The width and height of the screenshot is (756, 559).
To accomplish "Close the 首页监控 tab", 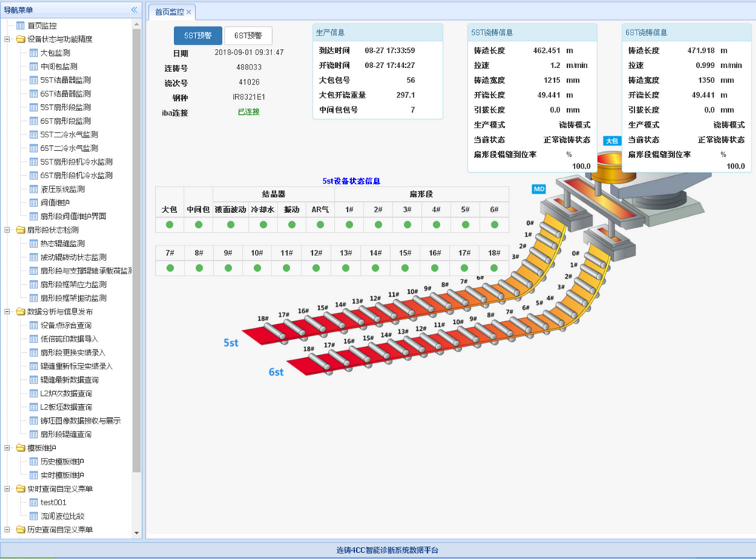I will click(x=188, y=12).
